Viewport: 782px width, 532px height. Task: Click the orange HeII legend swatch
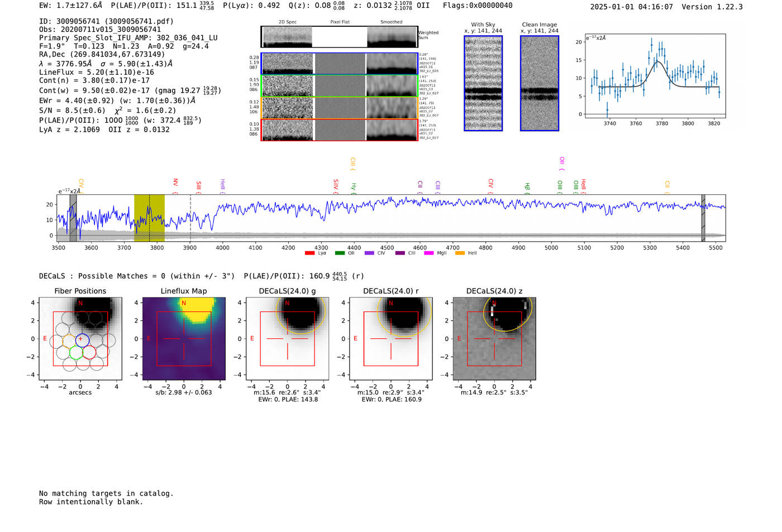pyautogui.click(x=460, y=253)
